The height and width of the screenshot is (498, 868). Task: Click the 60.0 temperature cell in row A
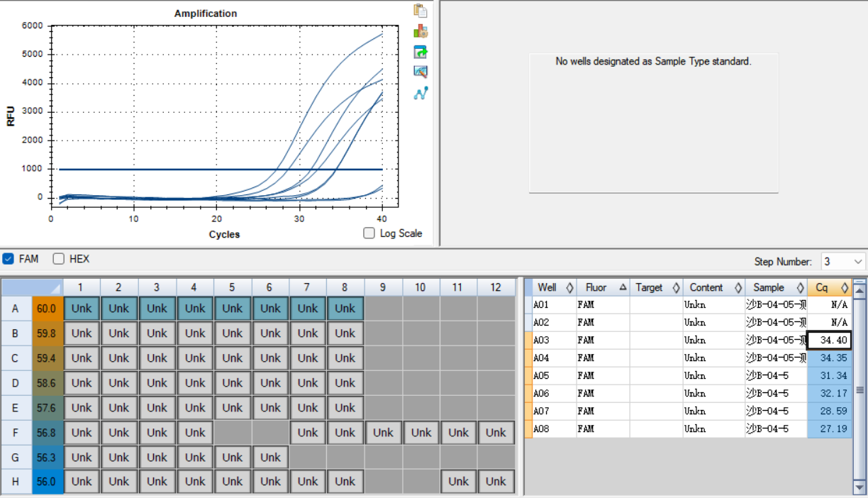coord(48,309)
